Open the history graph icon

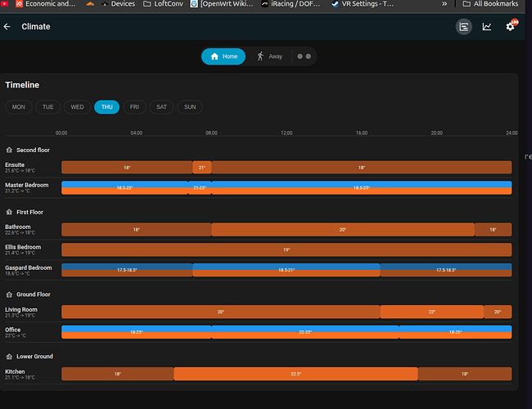[x=487, y=27]
